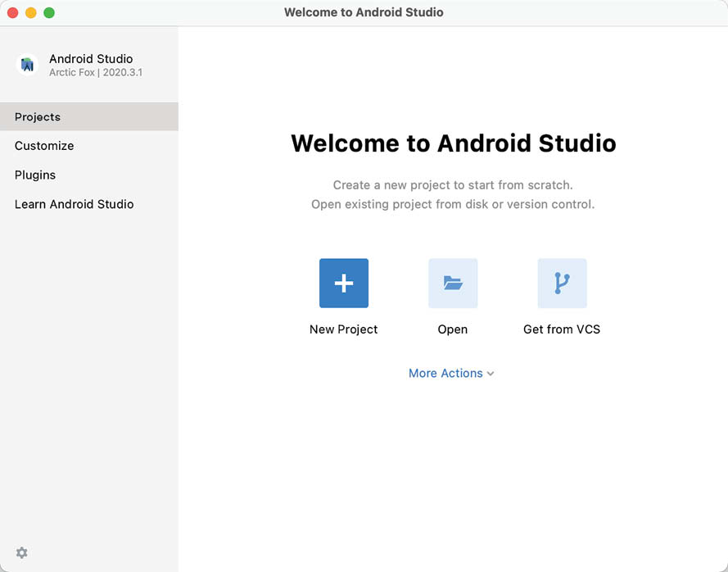Screen dimensions: 728x572
Task: Click the New Project plus icon
Action: pos(343,283)
